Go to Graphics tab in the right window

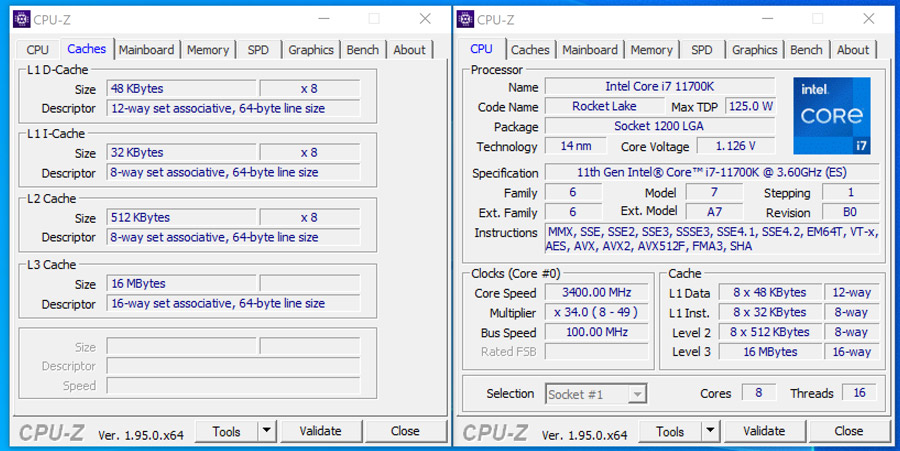coord(755,50)
